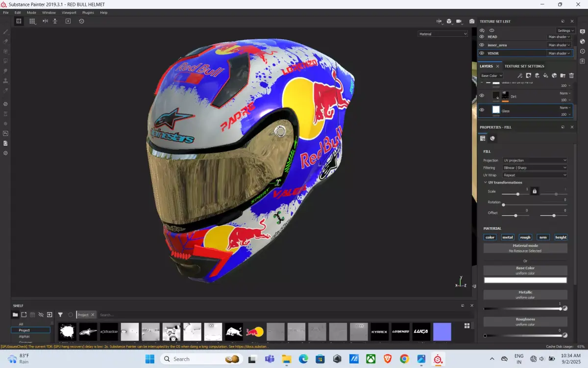Select the Smudge tool

point(5,71)
